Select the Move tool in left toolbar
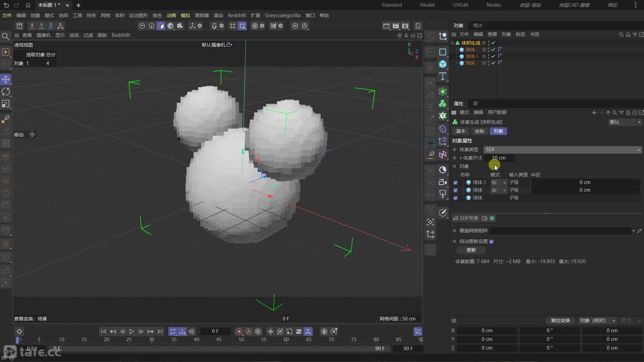644x362 pixels. point(6,79)
